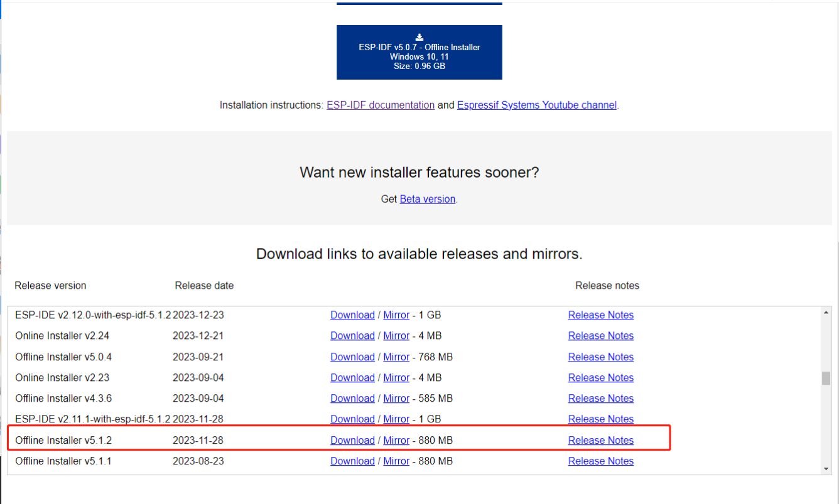Click the releases list scroll down arrow
Viewport: 839px width, 504px height.
[826, 469]
